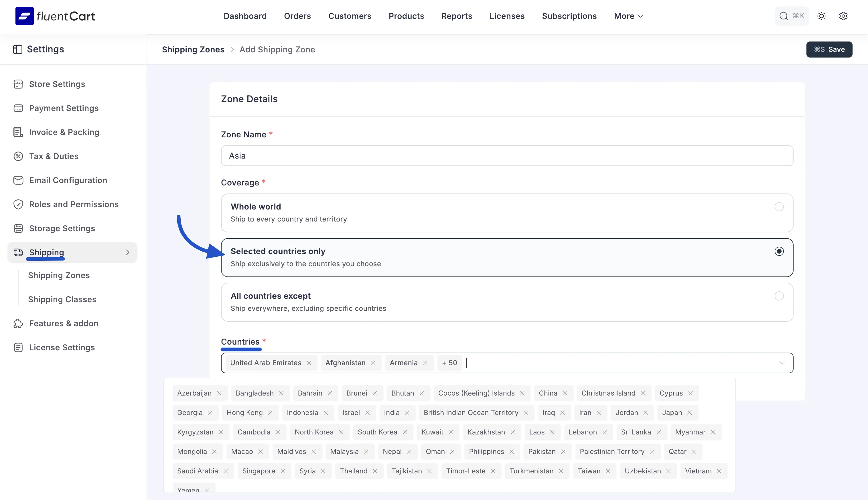
Task: Open Shipping Zones submenu item
Action: (59, 275)
